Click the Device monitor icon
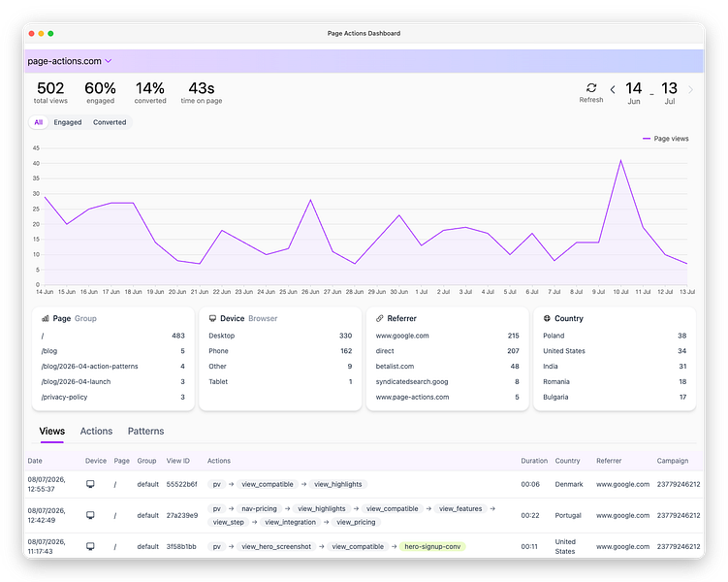The width and height of the screenshot is (728, 582). pyautogui.click(x=212, y=318)
